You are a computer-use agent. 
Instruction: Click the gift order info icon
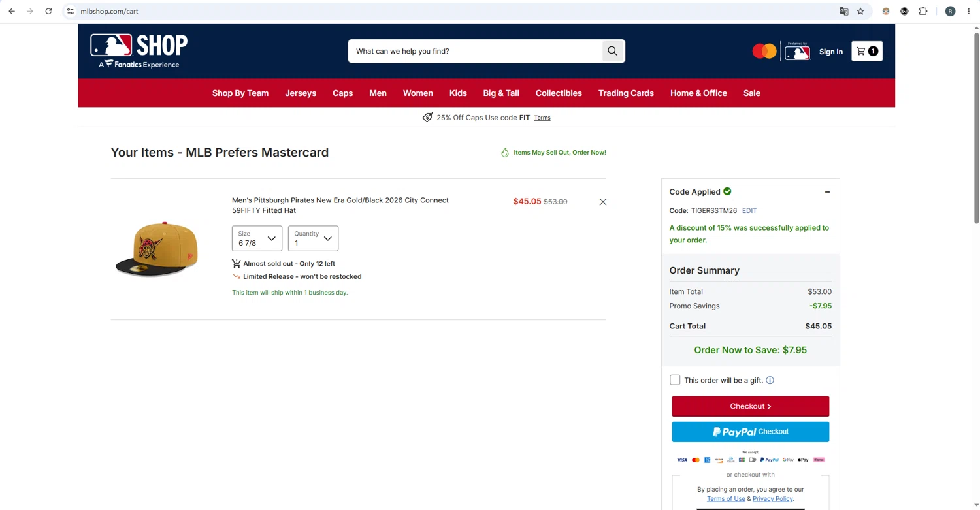click(x=770, y=380)
